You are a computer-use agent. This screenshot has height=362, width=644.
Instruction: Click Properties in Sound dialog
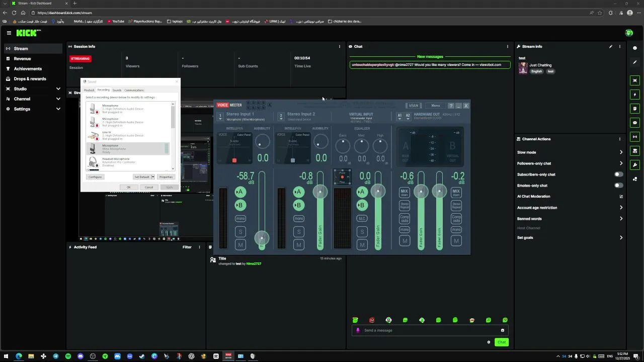pos(166,177)
